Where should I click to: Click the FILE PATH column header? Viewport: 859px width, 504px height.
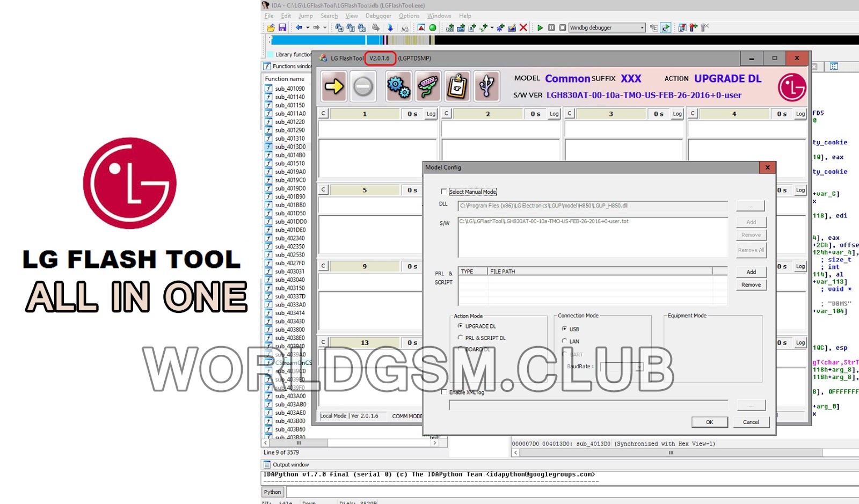[x=600, y=271]
